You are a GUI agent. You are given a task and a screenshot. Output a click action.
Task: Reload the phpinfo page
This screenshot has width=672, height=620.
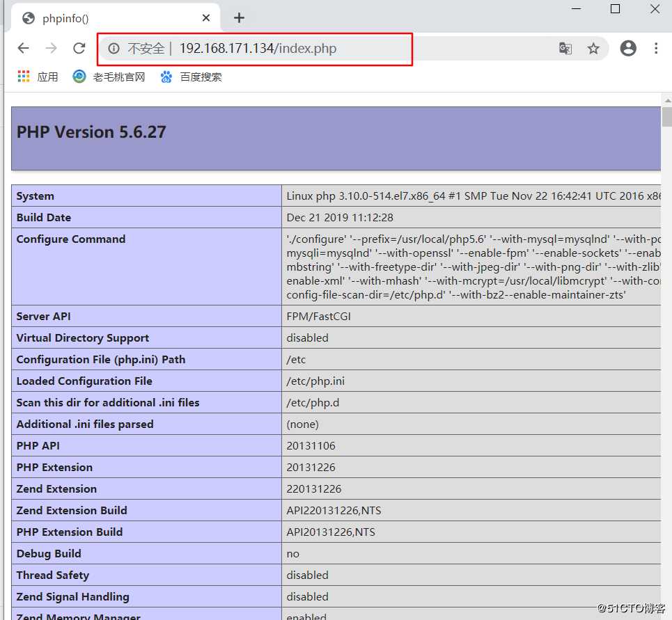pyautogui.click(x=79, y=48)
